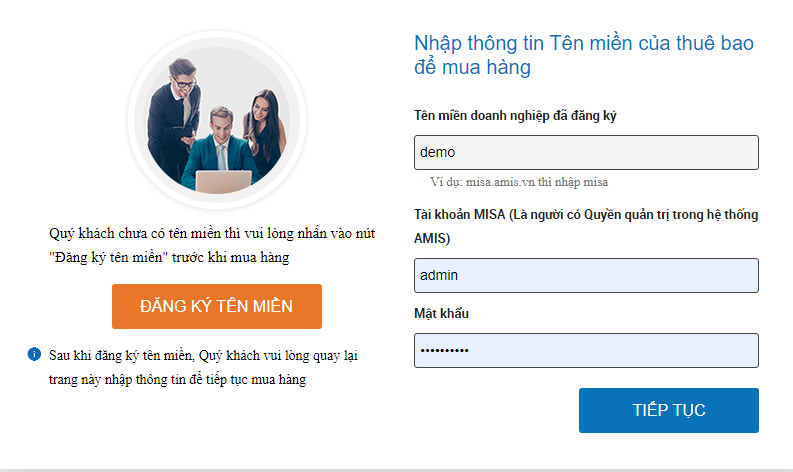Click the empty white area left of the info icon
The height and width of the screenshot is (472, 793).
point(13,354)
